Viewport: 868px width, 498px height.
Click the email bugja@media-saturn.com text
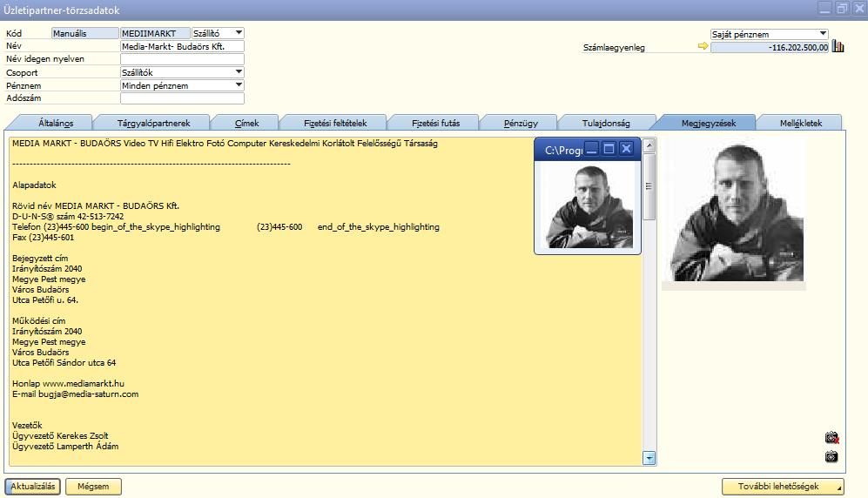pos(89,394)
